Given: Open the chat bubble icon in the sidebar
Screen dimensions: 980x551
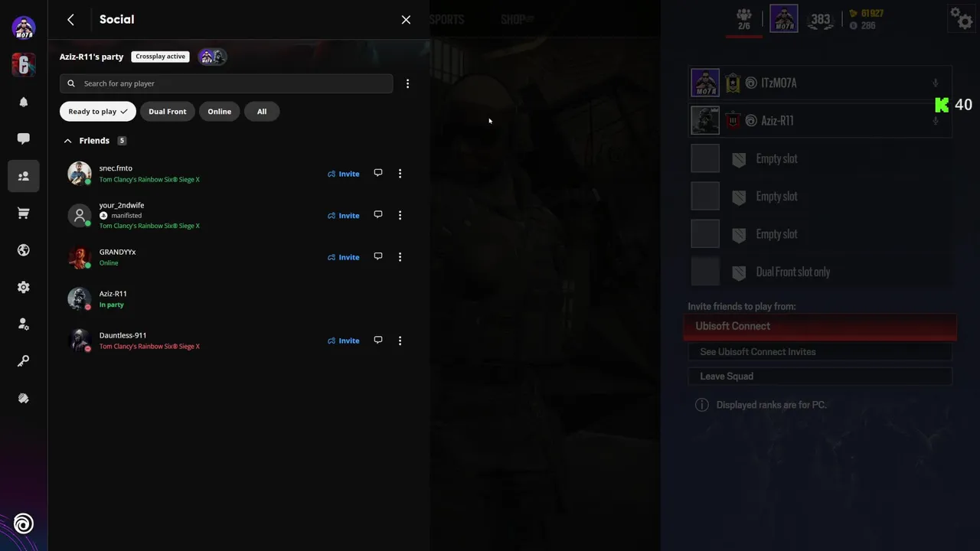Looking at the screenshot, I should coord(24,139).
